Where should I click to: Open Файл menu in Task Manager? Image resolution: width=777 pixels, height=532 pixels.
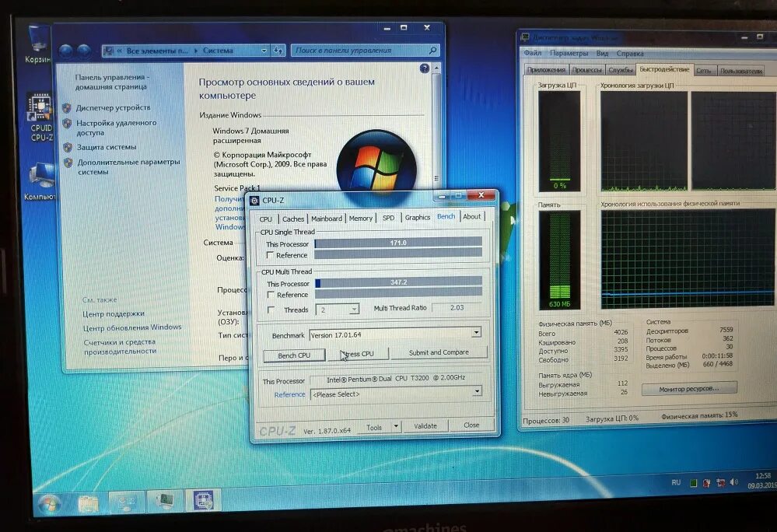click(x=533, y=53)
